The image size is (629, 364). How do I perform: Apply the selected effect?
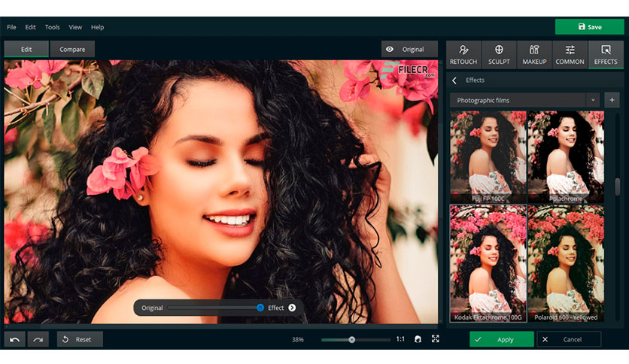tap(501, 339)
